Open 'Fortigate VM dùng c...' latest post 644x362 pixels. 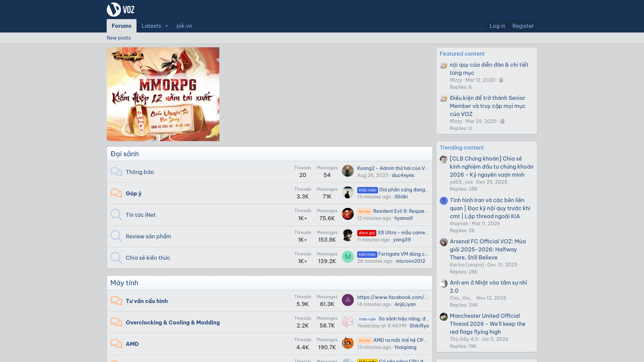[x=404, y=254]
